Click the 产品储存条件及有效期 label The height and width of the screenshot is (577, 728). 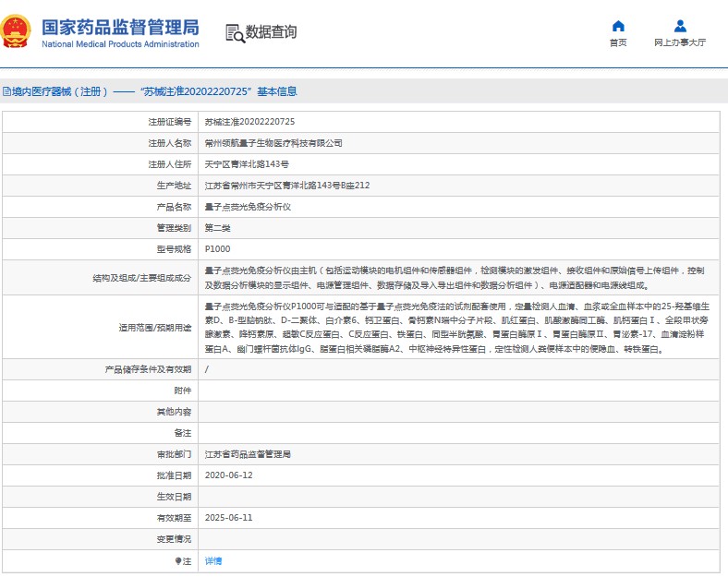click(x=148, y=369)
